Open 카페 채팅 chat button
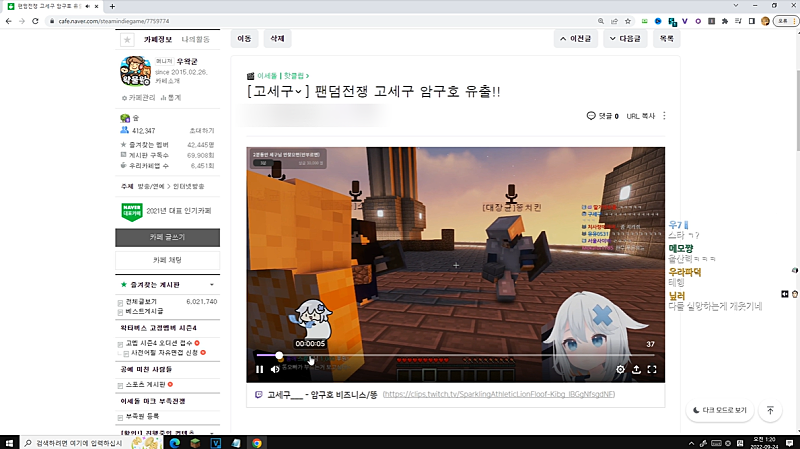The width and height of the screenshot is (800, 449). coord(167,260)
